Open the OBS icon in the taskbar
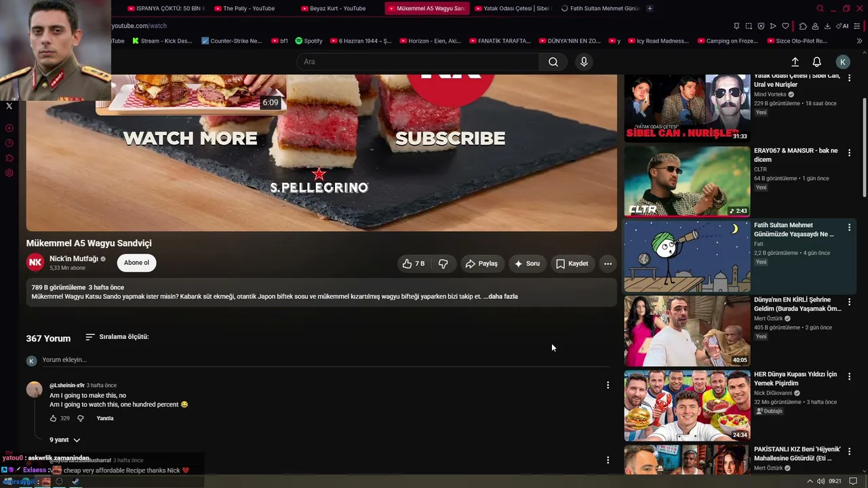This screenshot has width=868, height=488. tap(59, 482)
